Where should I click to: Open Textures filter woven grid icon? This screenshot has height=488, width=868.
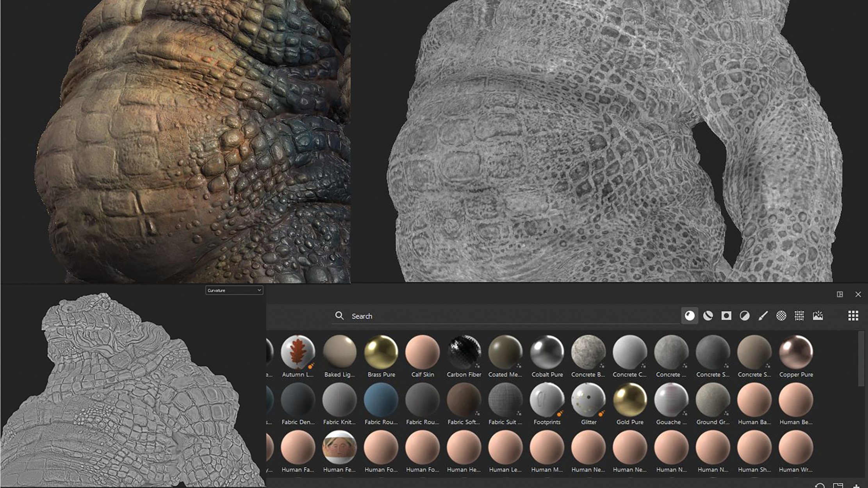coord(799,316)
